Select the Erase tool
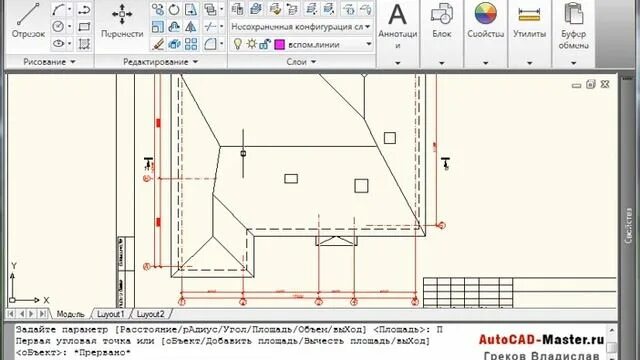Screen dimensions: 640x360 coord(158,44)
